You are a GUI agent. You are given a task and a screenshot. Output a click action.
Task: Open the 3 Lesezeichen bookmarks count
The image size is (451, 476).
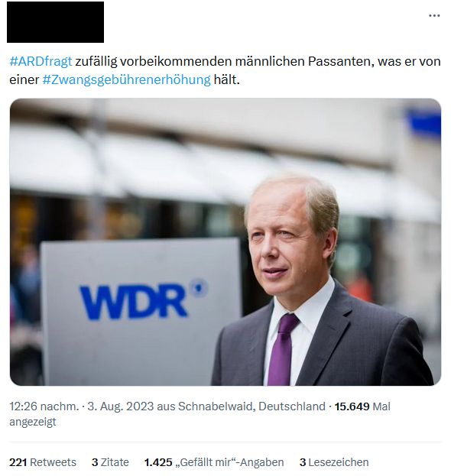(x=334, y=462)
